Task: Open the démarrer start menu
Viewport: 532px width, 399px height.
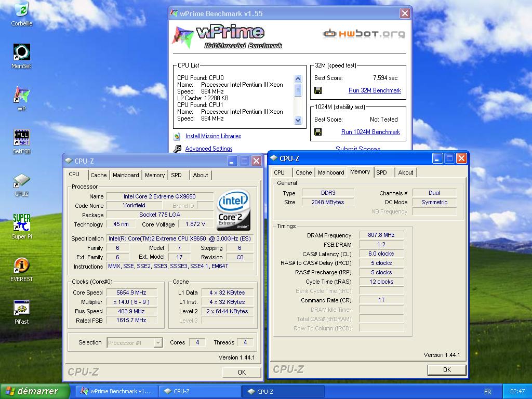Action: [x=35, y=391]
